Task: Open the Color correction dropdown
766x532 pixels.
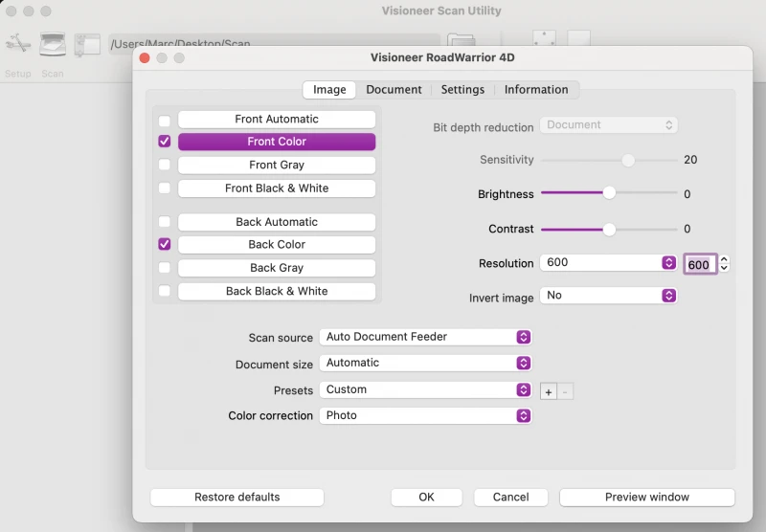Action: pyautogui.click(x=425, y=415)
